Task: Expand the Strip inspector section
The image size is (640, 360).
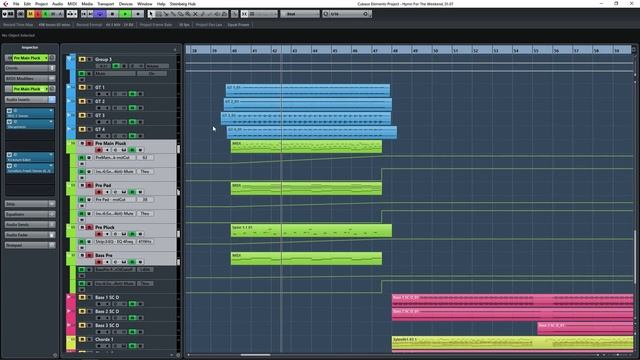Action: tap(30, 204)
